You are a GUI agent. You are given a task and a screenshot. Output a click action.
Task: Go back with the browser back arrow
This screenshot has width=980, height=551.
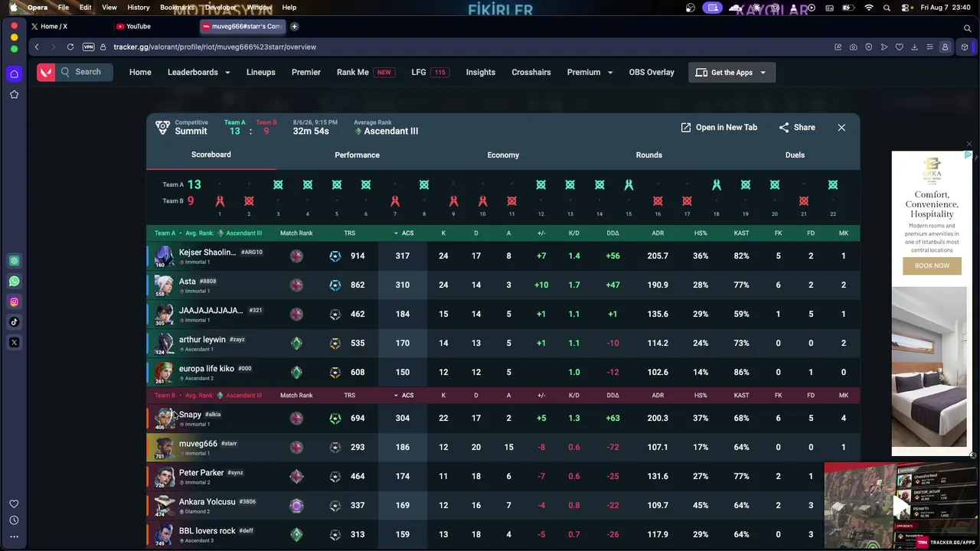36,47
